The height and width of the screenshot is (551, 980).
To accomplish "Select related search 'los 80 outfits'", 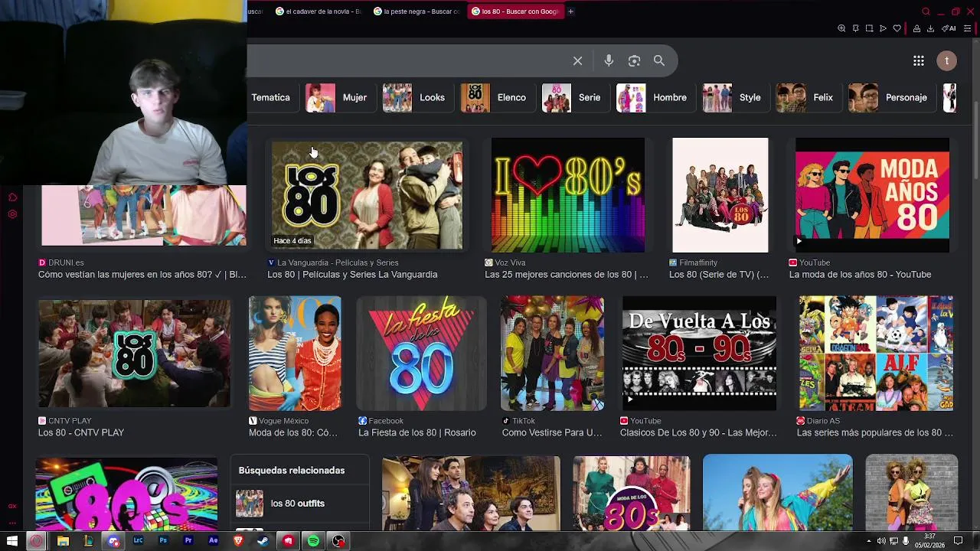I will [x=300, y=504].
